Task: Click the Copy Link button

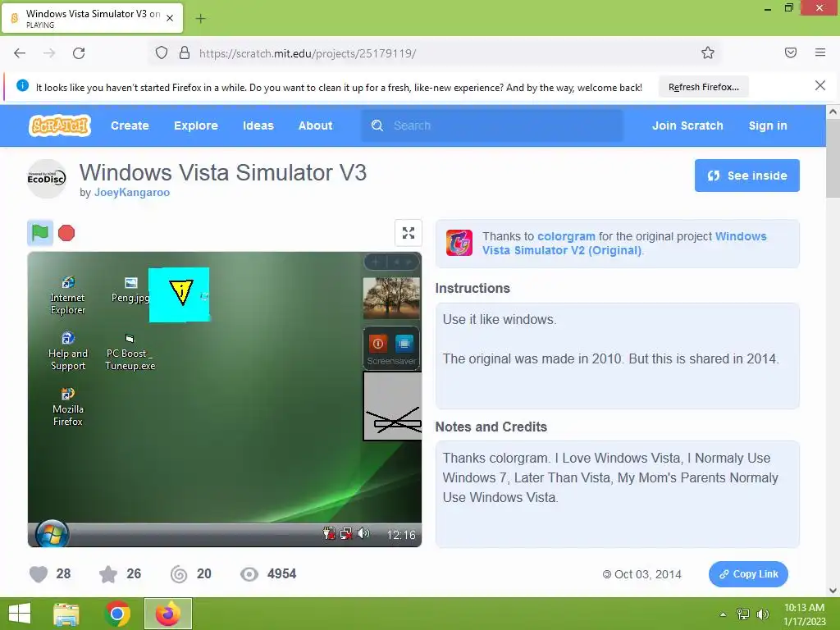Action: [x=748, y=574]
